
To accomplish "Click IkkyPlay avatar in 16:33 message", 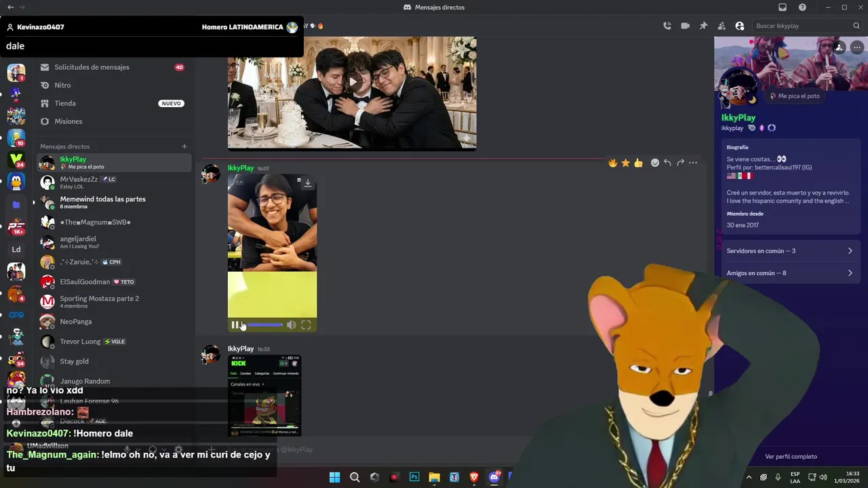I will 211,354.
